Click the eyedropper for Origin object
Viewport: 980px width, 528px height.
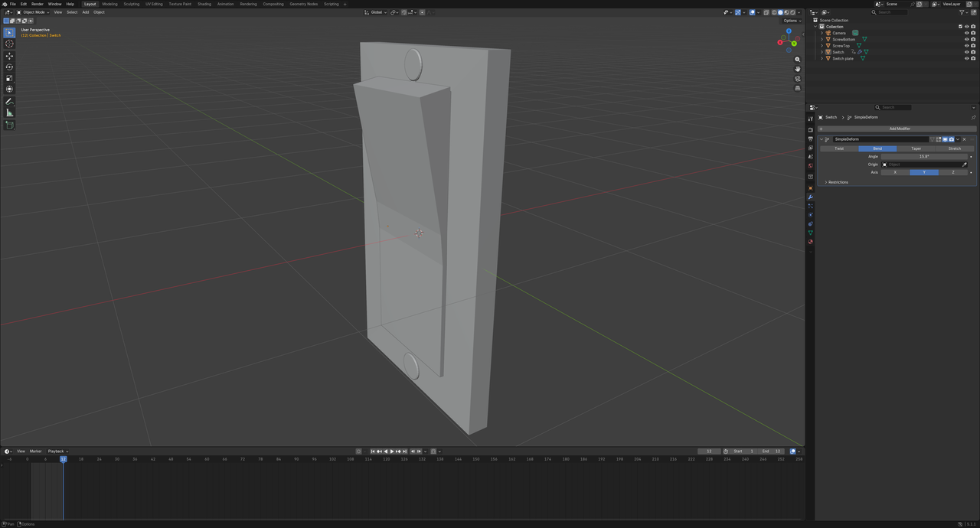click(x=965, y=165)
